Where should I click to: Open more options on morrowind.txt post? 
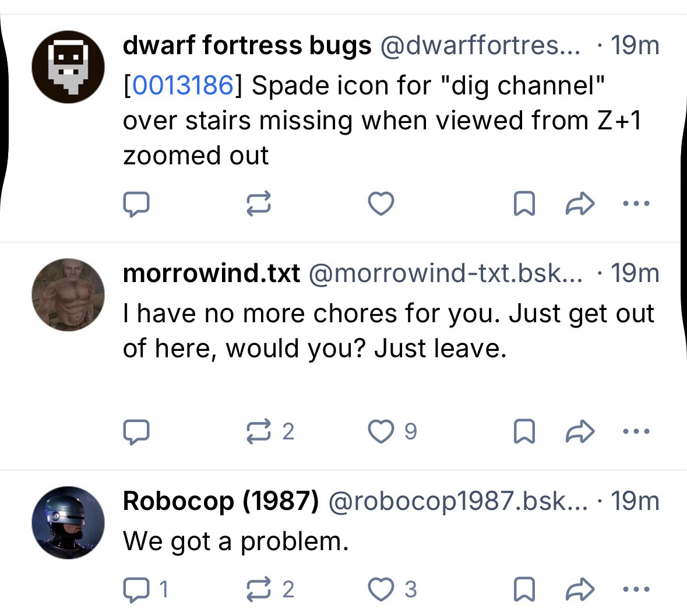coord(635,432)
